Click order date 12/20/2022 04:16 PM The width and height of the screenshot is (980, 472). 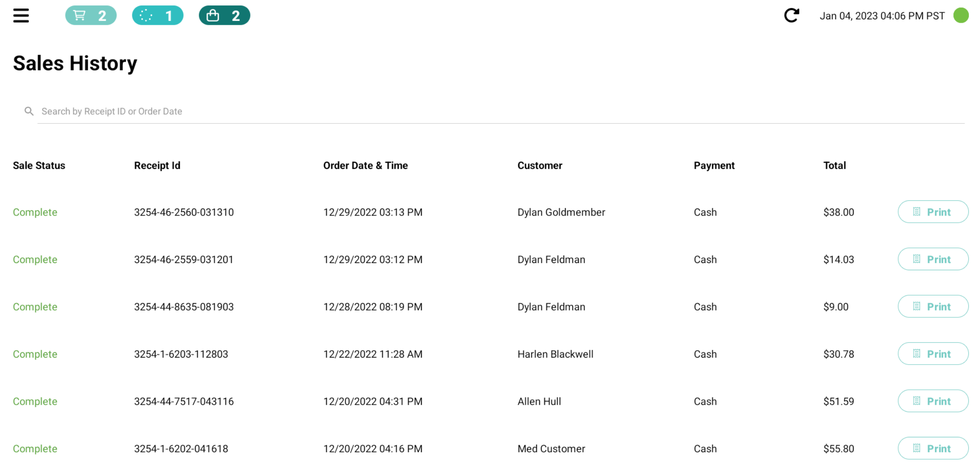(x=373, y=449)
